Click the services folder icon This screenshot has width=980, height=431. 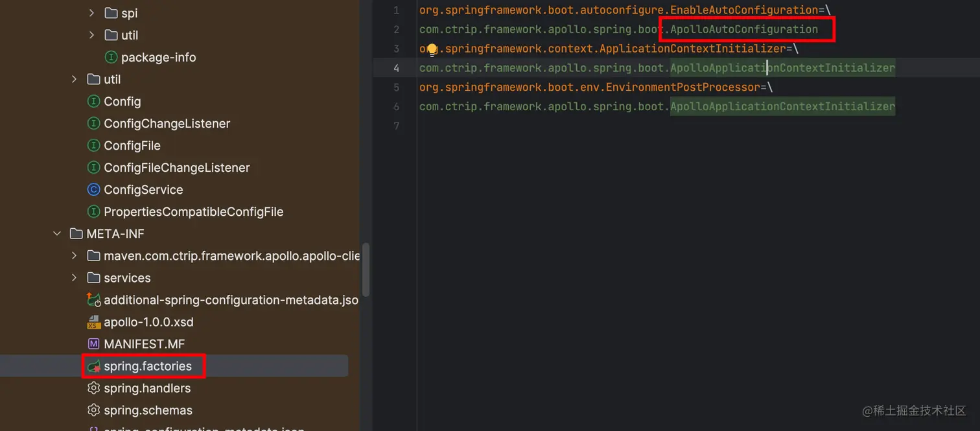(93, 277)
